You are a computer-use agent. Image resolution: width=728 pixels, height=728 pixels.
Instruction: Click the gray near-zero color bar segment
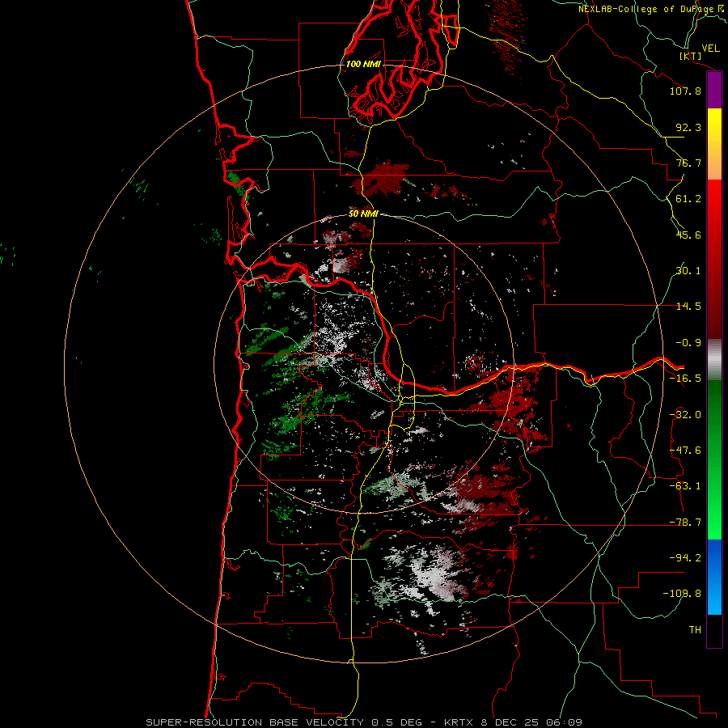714,360
